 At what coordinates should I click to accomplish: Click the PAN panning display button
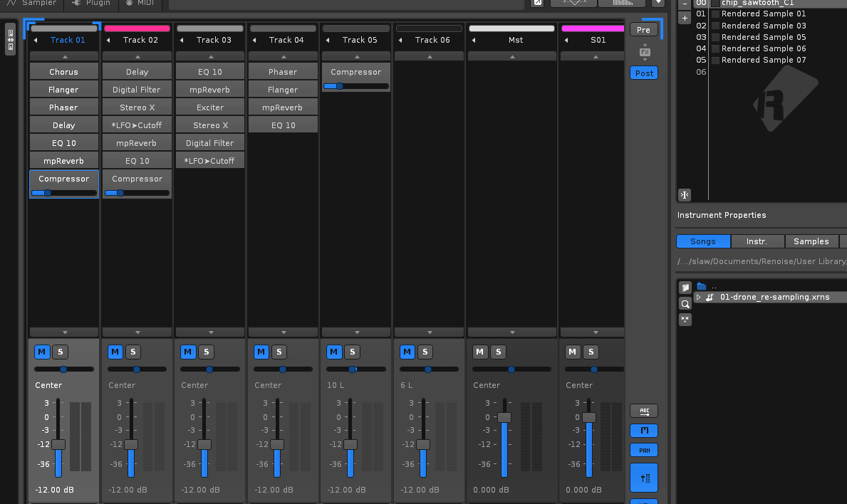[644, 450]
